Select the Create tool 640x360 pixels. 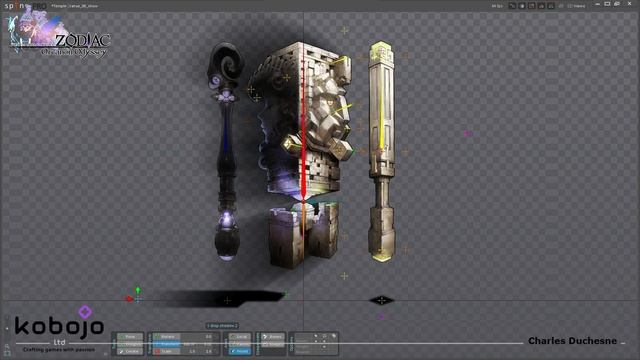point(130,351)
